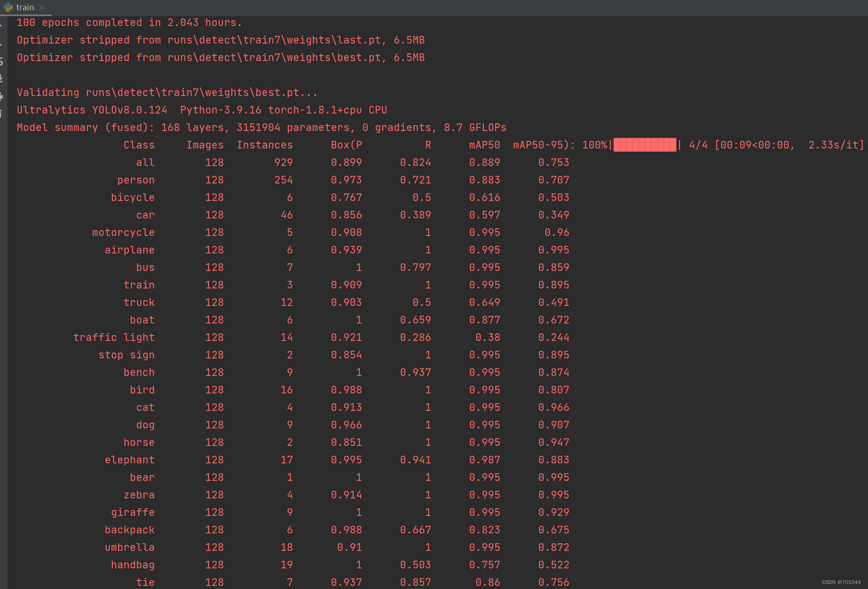This screenshot has width=868, height=589.
Task: Click the 'mAP50' column header
Action: coord(485,145)
